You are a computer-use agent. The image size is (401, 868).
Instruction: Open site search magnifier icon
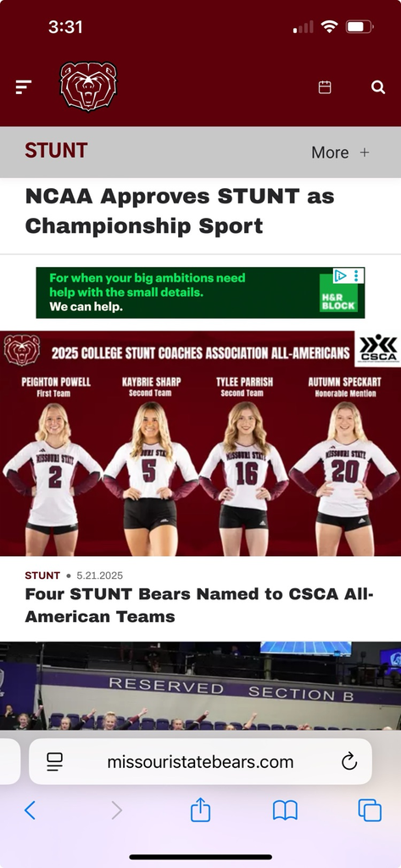point(378,87)
